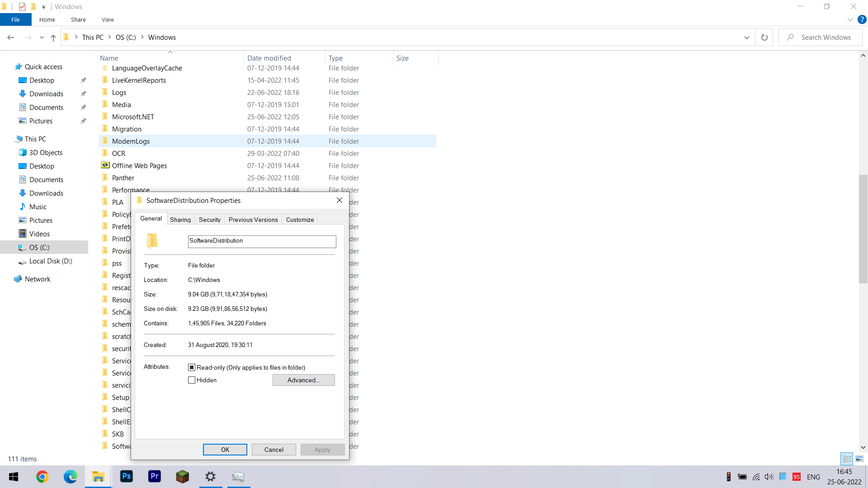
Task: Select the Panther folder
Action: (267, 178)
